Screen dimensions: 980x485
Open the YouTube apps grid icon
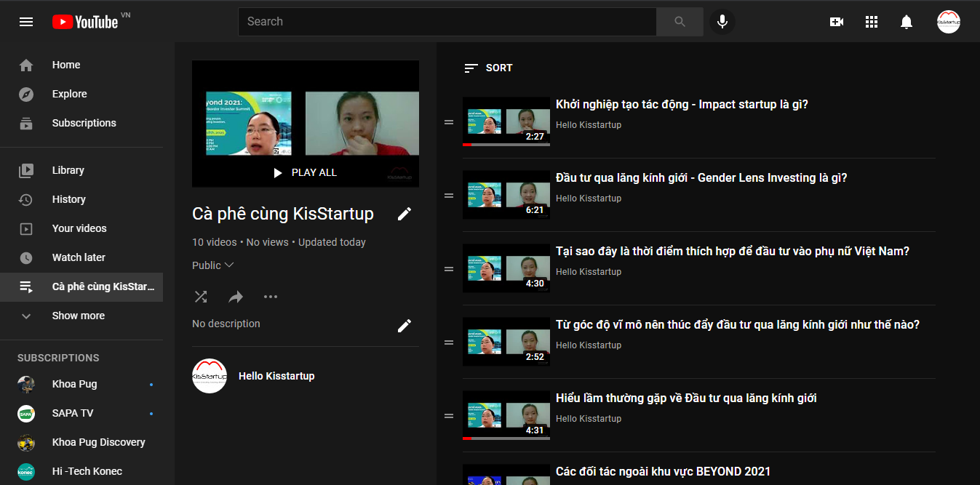(x=872, y=22)
